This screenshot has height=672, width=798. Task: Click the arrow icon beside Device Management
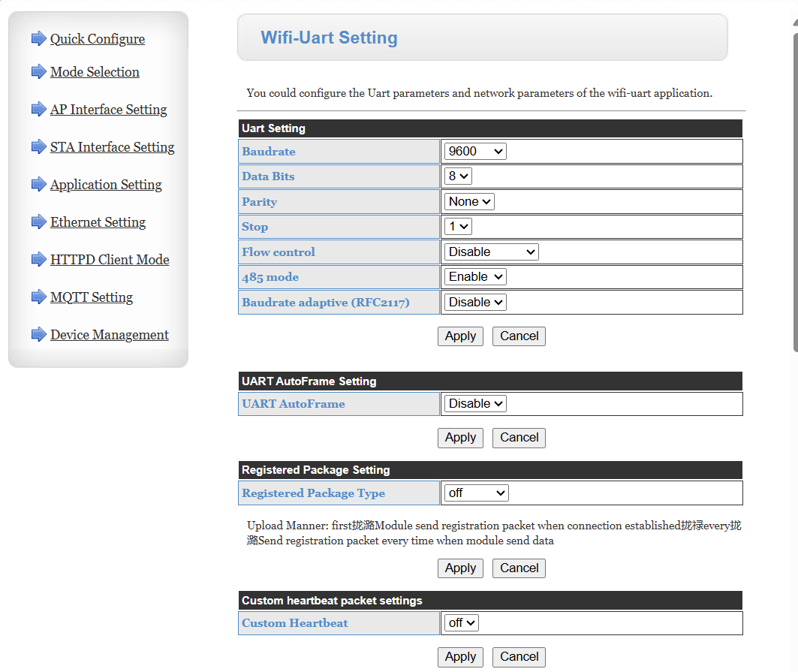click(39, 334)
